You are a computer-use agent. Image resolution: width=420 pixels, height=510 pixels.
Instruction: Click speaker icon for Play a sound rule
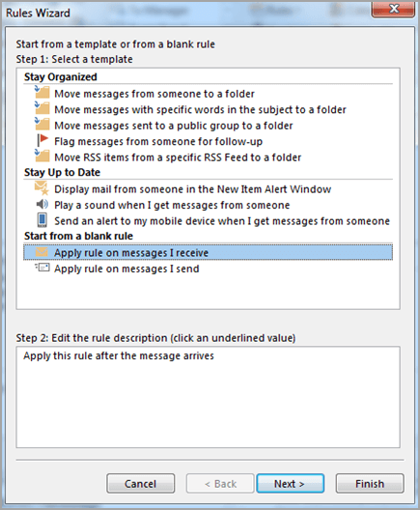[42, 204]
